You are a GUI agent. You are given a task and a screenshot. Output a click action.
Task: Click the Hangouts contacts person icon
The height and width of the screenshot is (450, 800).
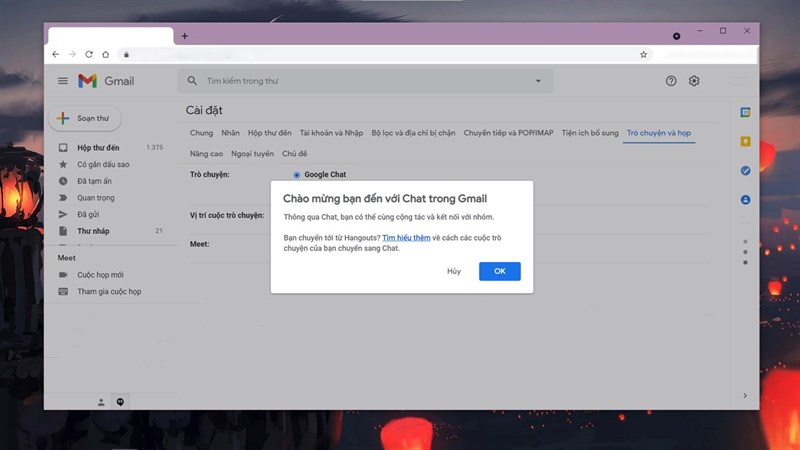pyautogui.click(x=101, y=402)
